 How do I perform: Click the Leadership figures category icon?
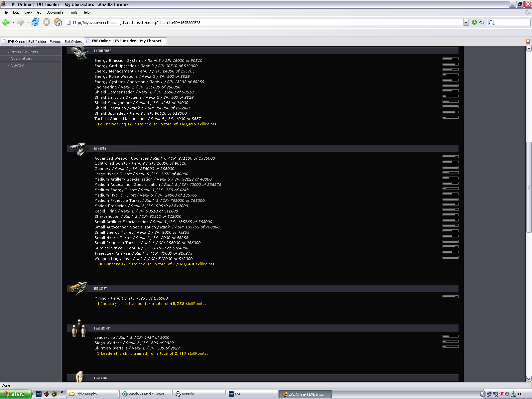[x=79, y=329]
